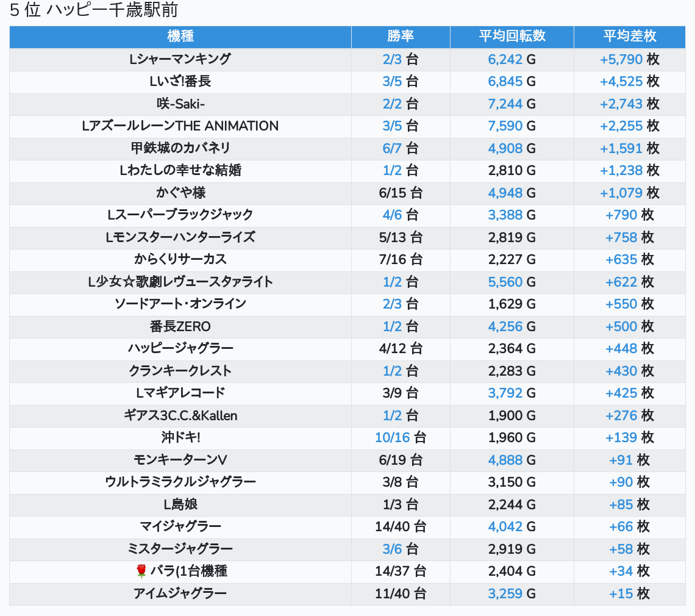Select Lモンスターハンターライズ machine name

coord(180,237)
